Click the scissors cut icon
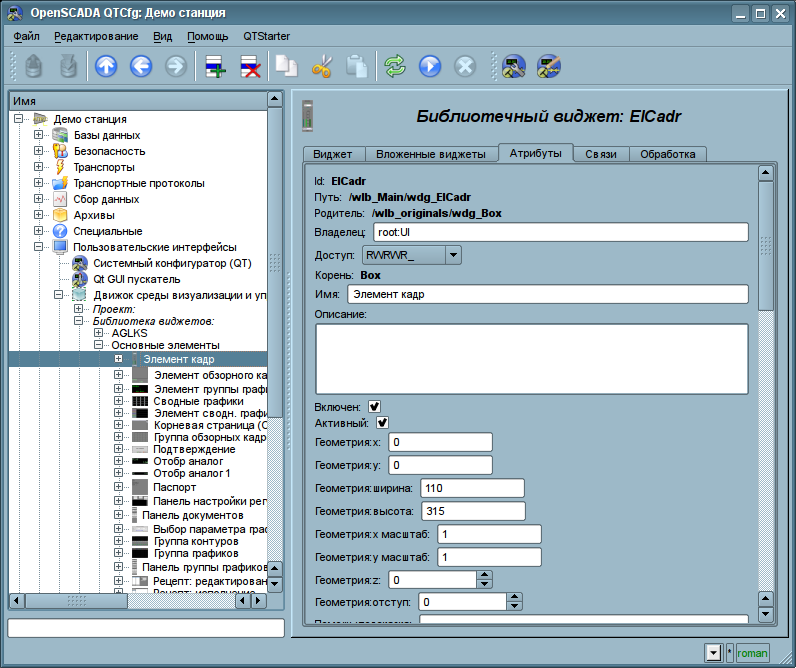Image resolution: width=796 pixels, height=668 pixels. pos(321,67)
